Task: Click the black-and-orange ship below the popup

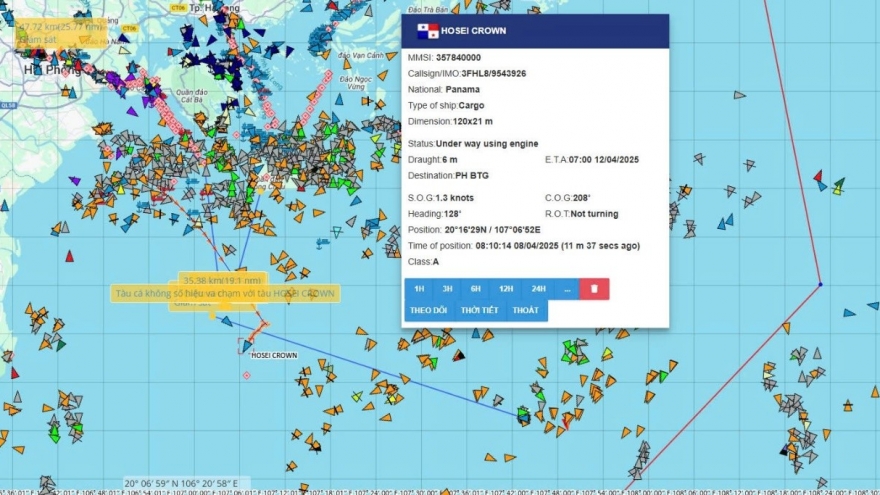Action: pyautogui.click(x=459, y=355)
